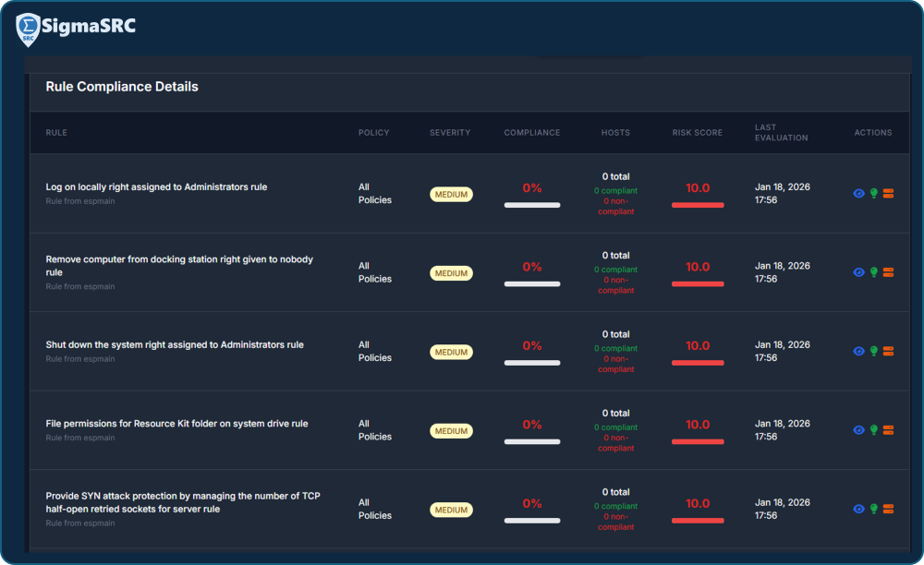924x565 pixels.
Task: Click lightbulb icon for Resource Kit folder rule
Action: 874,430
